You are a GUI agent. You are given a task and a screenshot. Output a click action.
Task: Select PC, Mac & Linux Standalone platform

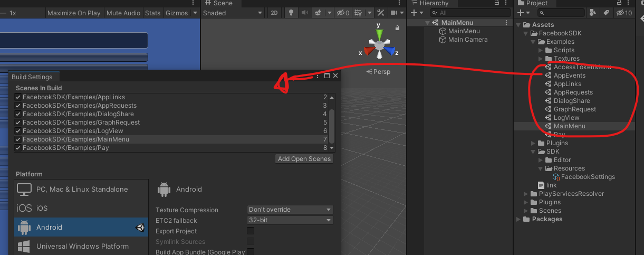click(x=81, y=189)
